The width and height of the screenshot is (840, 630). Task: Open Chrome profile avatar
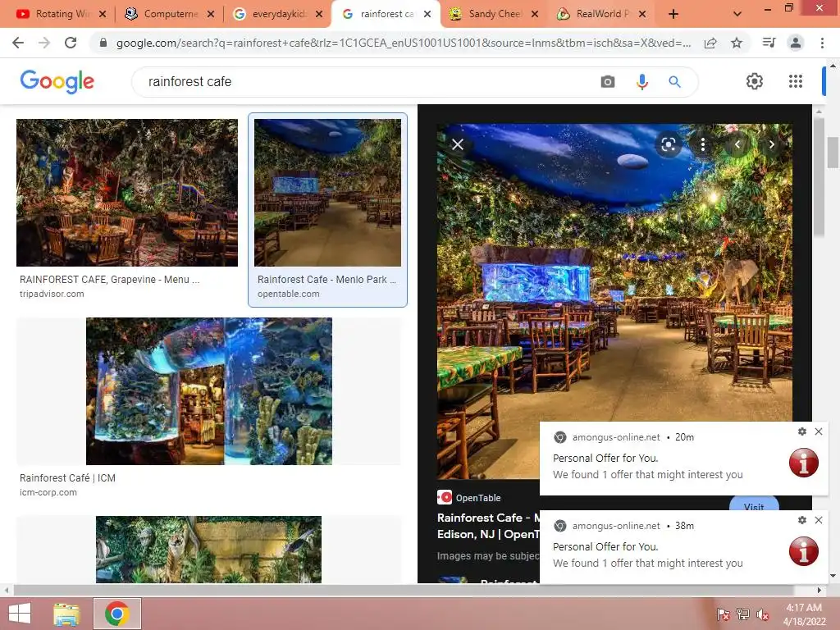point(796,43)
